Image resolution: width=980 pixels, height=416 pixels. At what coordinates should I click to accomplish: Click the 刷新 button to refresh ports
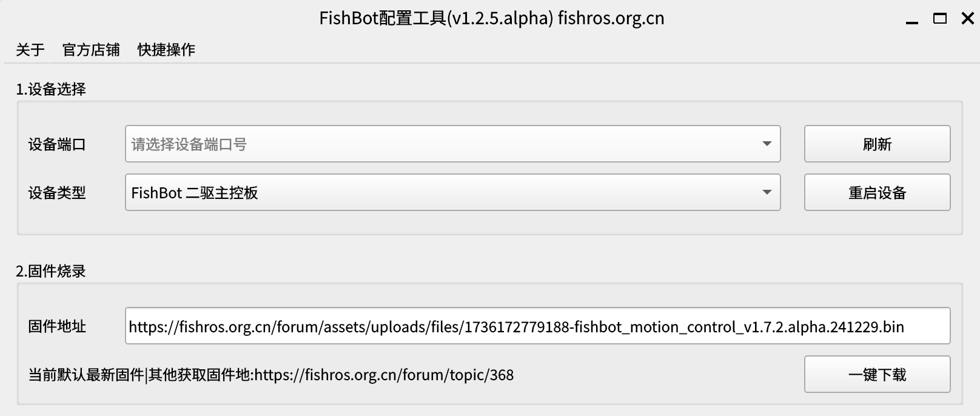click(x=877, y=144)
